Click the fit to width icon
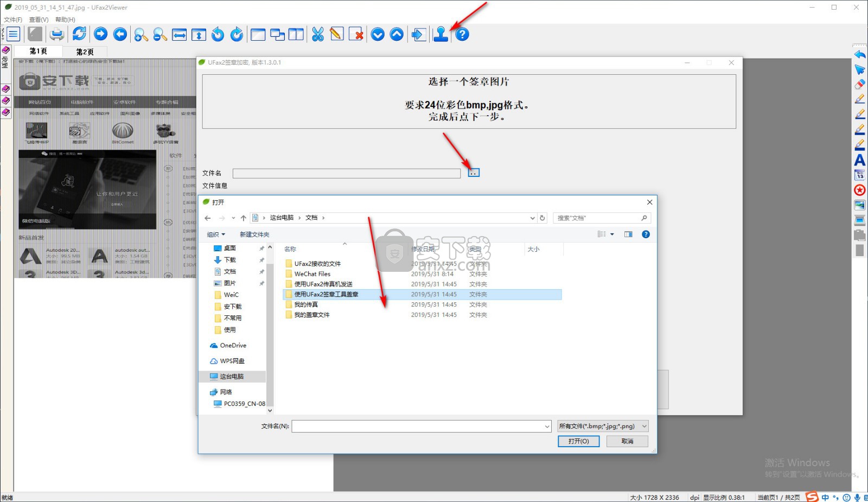 point(179,34)
